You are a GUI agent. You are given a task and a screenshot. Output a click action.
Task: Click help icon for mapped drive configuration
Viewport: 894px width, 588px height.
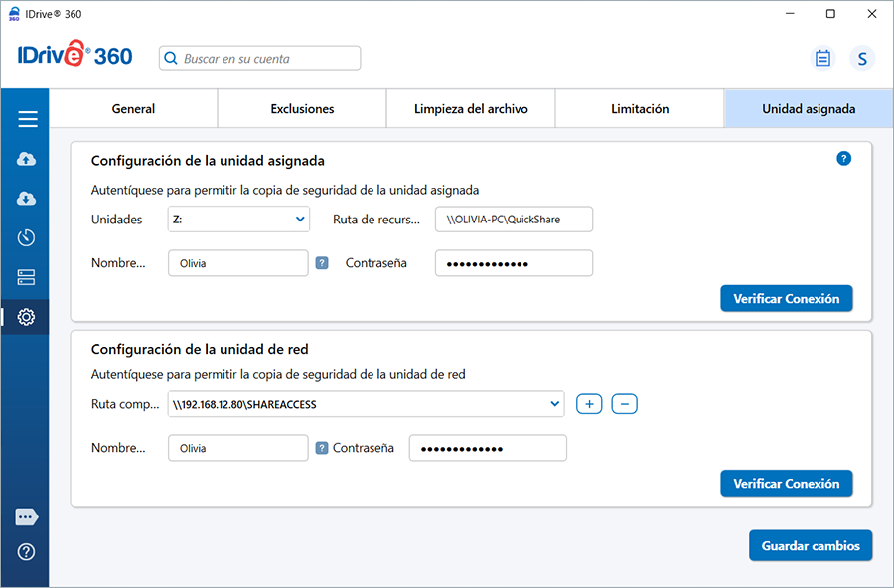(843, 158)
